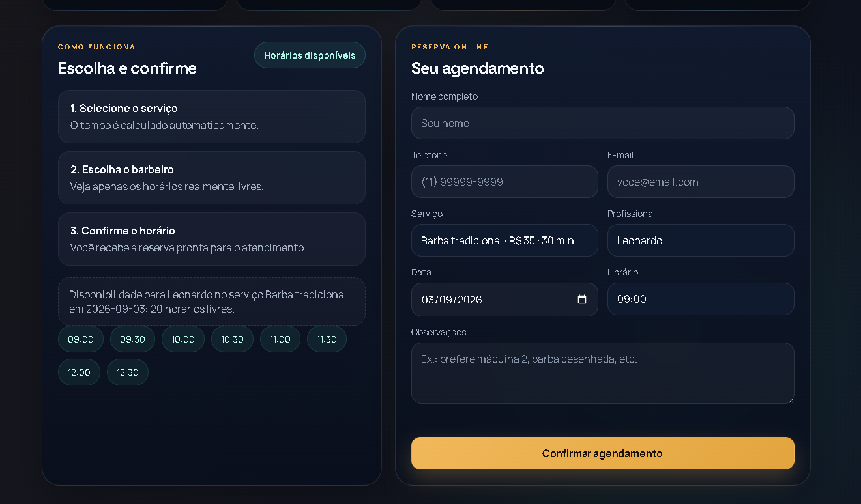
Task: Choose the 11:30 time slot chip
Action: pos(327,339)
